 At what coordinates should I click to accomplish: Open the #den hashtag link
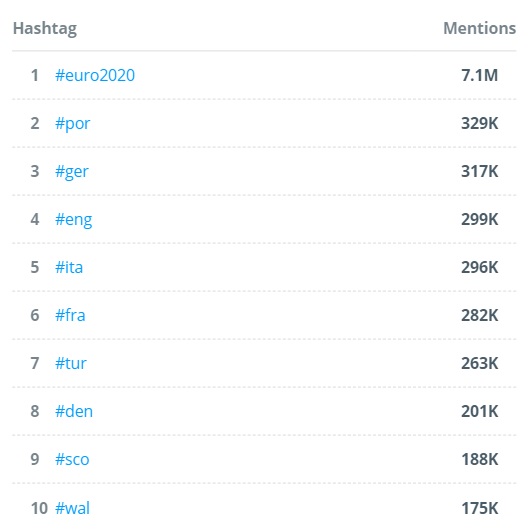(x=74, y=411)
